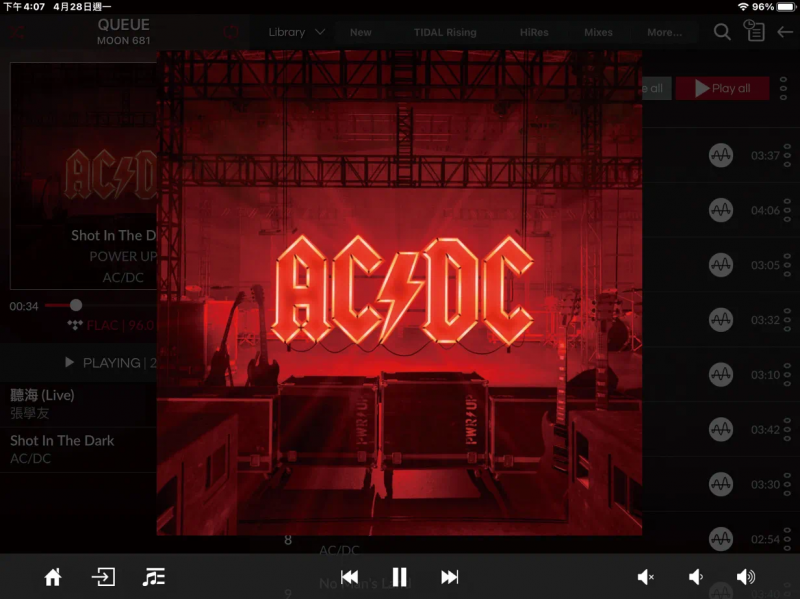Click the Play all button
The image size is (800, 599).
722,88
